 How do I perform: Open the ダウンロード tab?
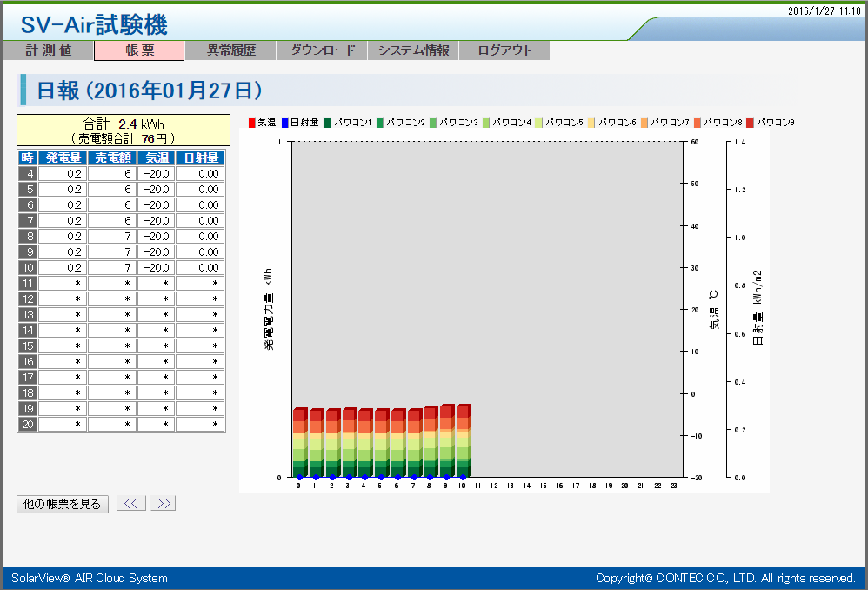pos(322,50)
